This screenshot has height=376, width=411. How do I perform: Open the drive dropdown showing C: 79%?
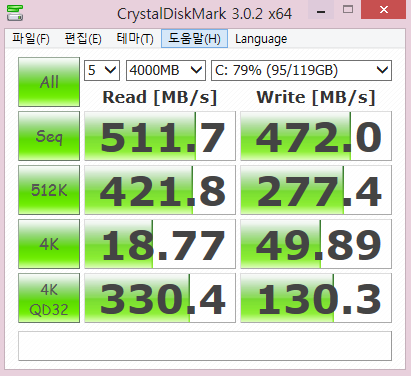point(301,70)
